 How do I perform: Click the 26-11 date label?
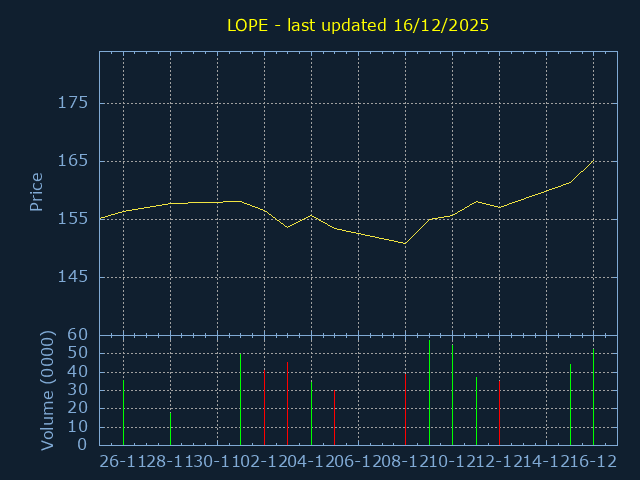(x=122, y=461)
